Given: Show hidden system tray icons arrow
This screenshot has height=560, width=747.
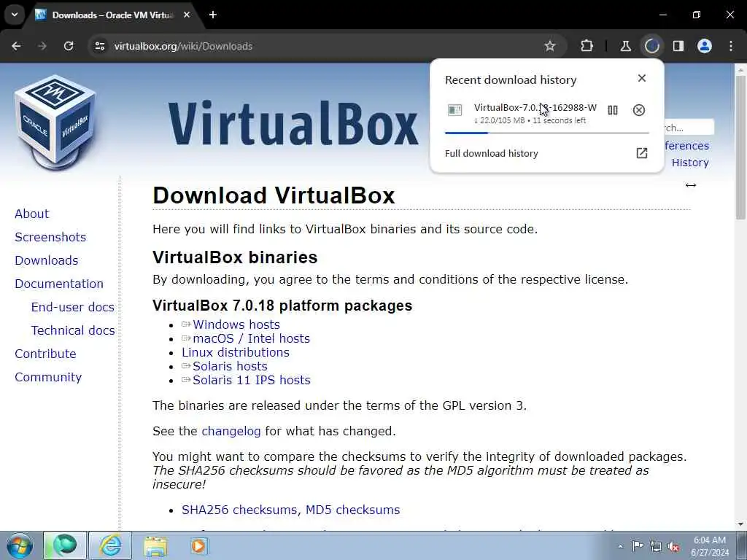Looking at the screenshot, I should [620, 546].
